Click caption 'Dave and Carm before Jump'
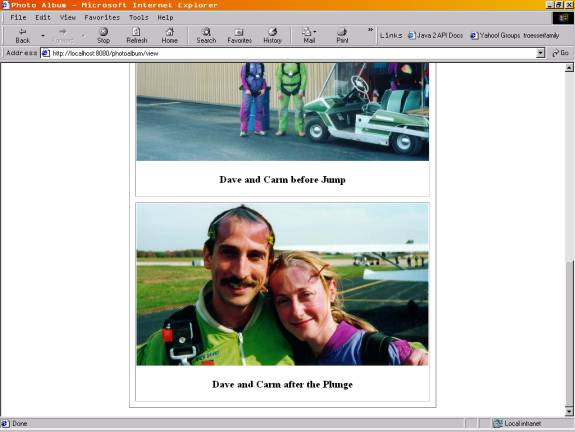The height and width of the screenshot is (432, 575). (282, 180)
